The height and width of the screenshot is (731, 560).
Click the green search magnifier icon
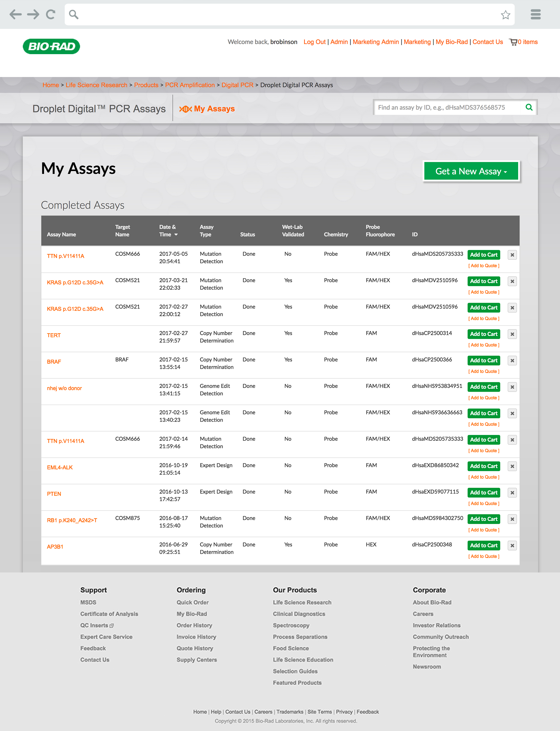point(529,107)
